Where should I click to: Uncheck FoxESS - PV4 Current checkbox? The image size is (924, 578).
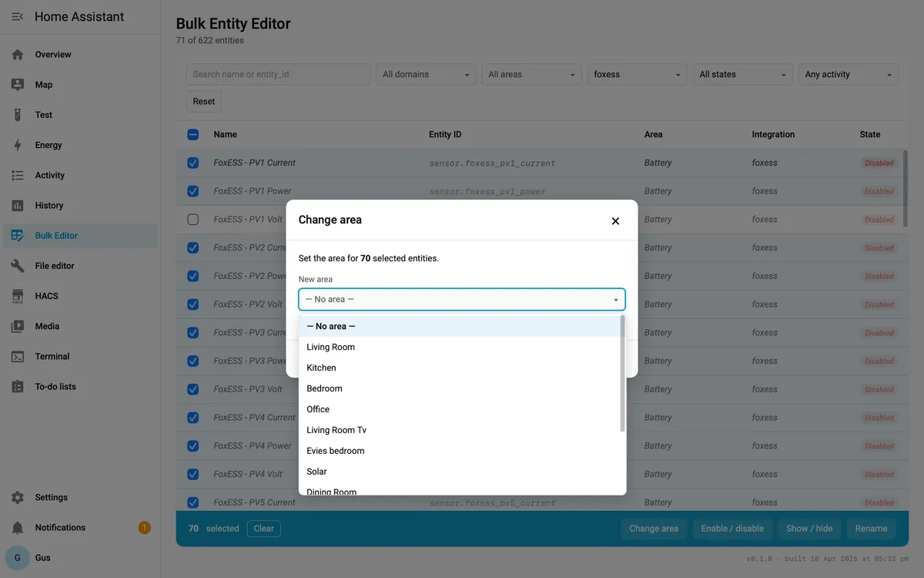coord(193,418)
